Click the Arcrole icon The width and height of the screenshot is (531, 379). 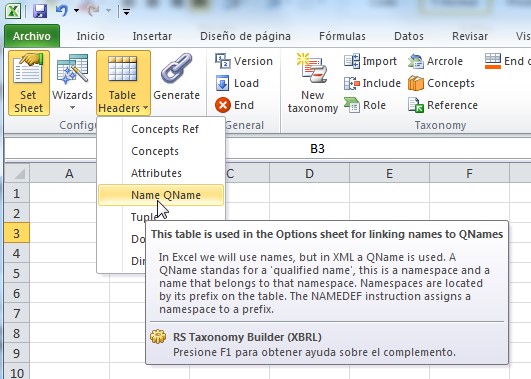416,61
